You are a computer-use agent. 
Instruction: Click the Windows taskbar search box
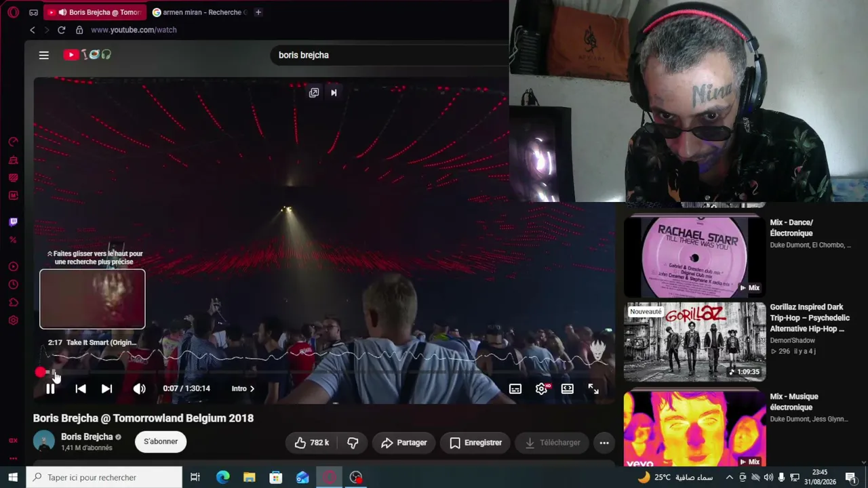coord(104,477)
